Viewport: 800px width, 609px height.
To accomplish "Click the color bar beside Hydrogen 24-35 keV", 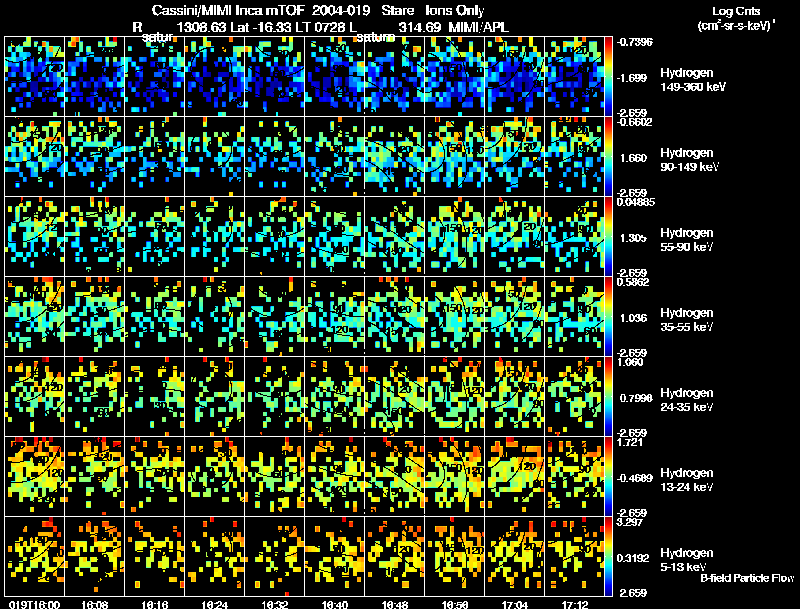I will (x=608, y=397).
